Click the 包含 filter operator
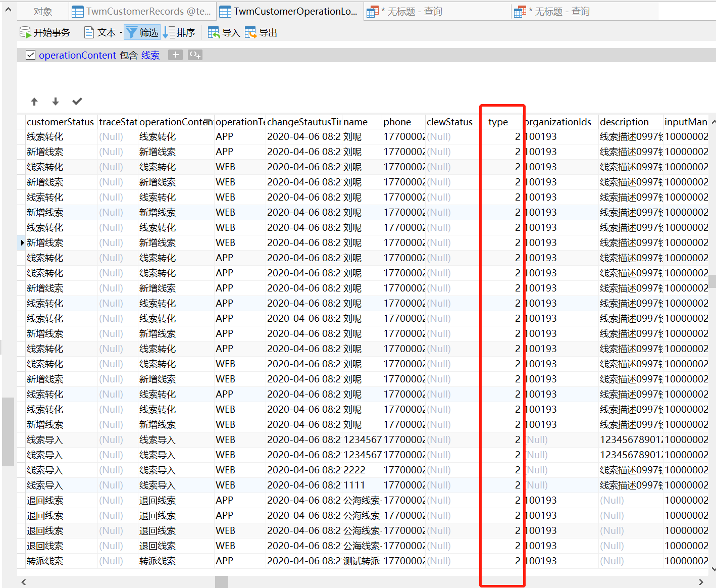Image resolution: width=716 pixels, height=588 pixels. (129, 55)
